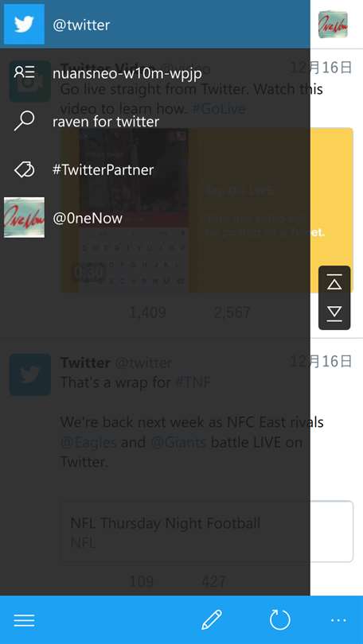Tap the Twitter bird logo in header

pos(24,24)
